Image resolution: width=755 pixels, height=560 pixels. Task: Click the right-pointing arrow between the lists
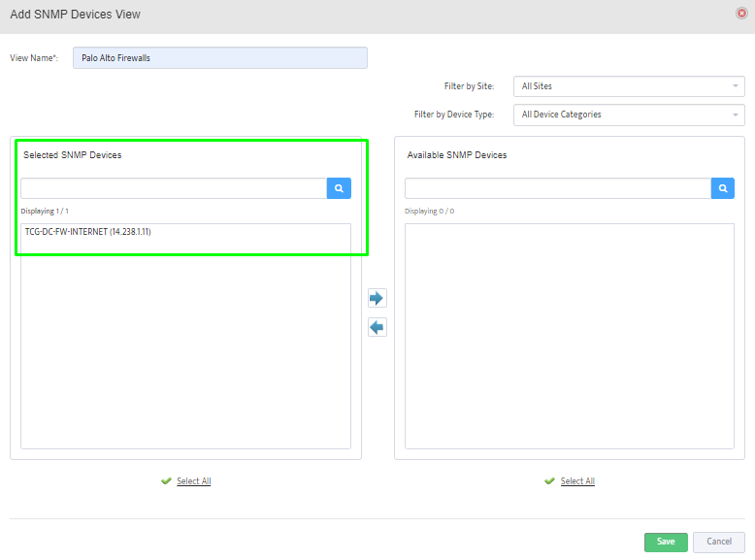[377, 298]
